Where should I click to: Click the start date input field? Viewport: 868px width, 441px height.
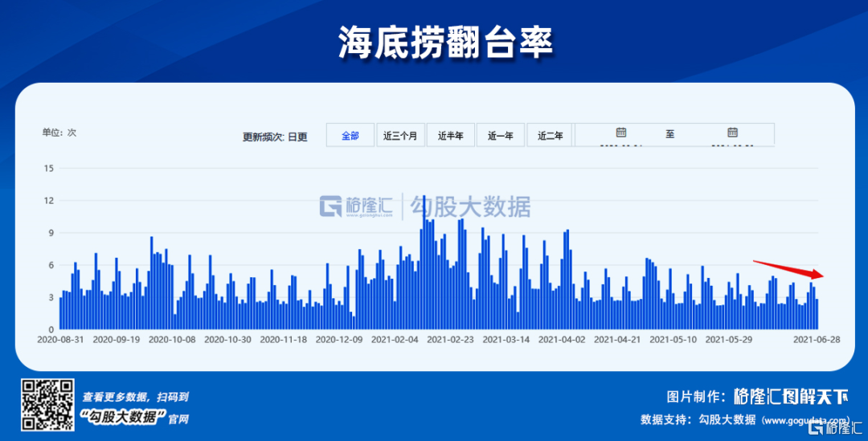[620, 146]
